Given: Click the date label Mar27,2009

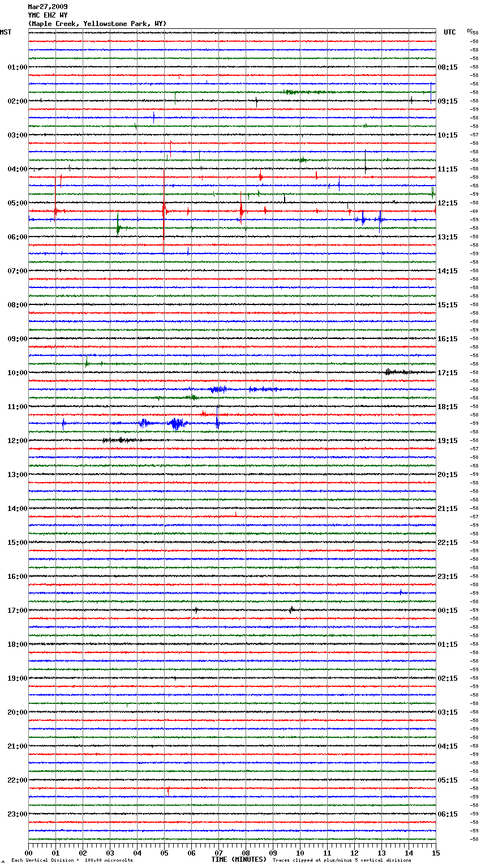Looking at the screenshot, I should click(48, 7).
